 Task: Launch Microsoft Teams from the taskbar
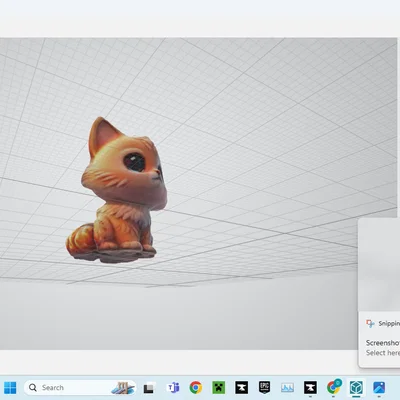click(x=173, y=388)
